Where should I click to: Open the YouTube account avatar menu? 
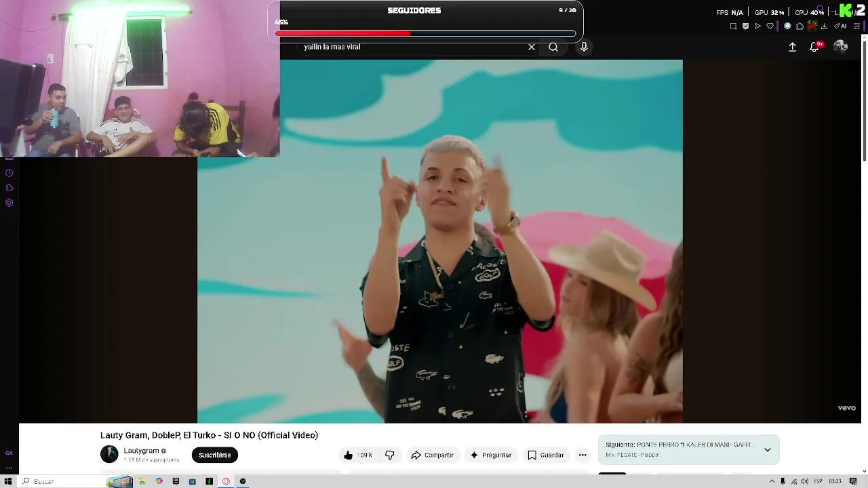(841, 46)
